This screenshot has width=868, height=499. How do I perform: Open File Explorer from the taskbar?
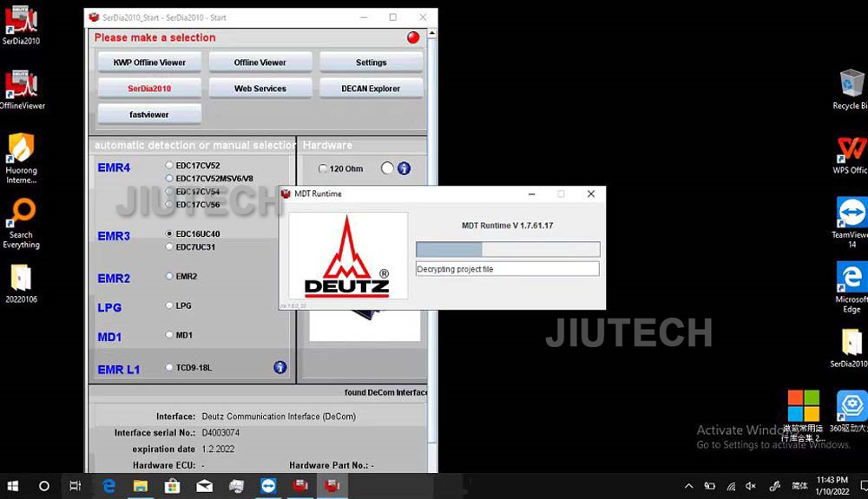tap(141, 486)
